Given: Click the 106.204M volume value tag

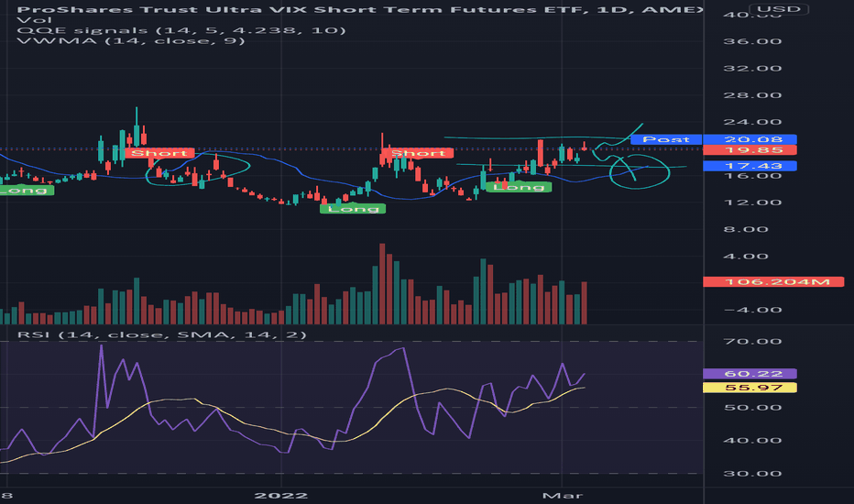Looking at the screenshot, I should pos(773,281).
